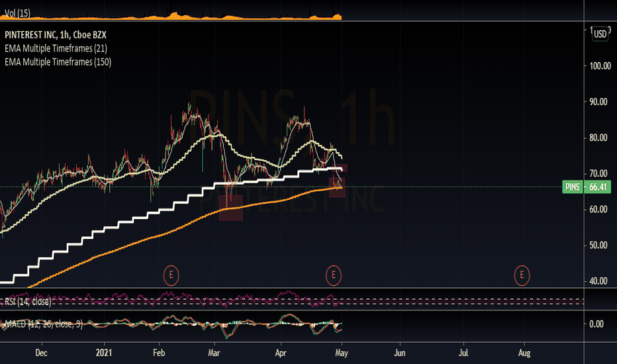Click the PINS 66.41 price label
Image resolution: width=617 pixels, height=364 pixels.
(x=587, y=187)
